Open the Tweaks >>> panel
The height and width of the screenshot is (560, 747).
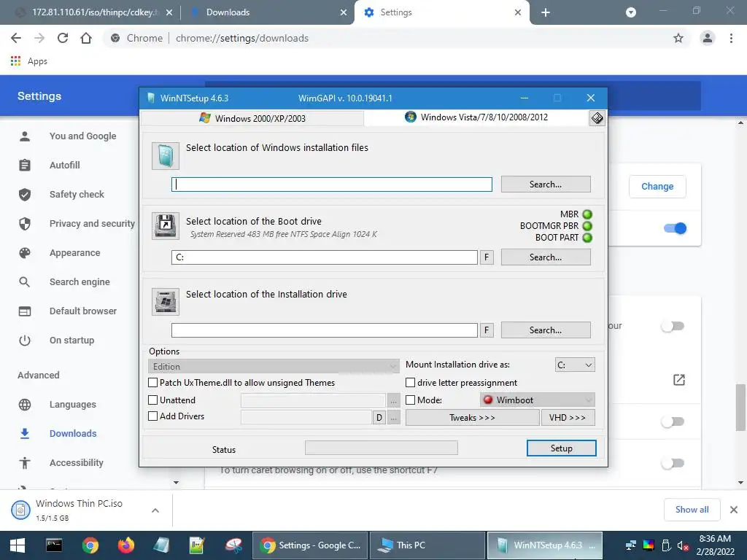pyautogui.click(x=472, y=418)
